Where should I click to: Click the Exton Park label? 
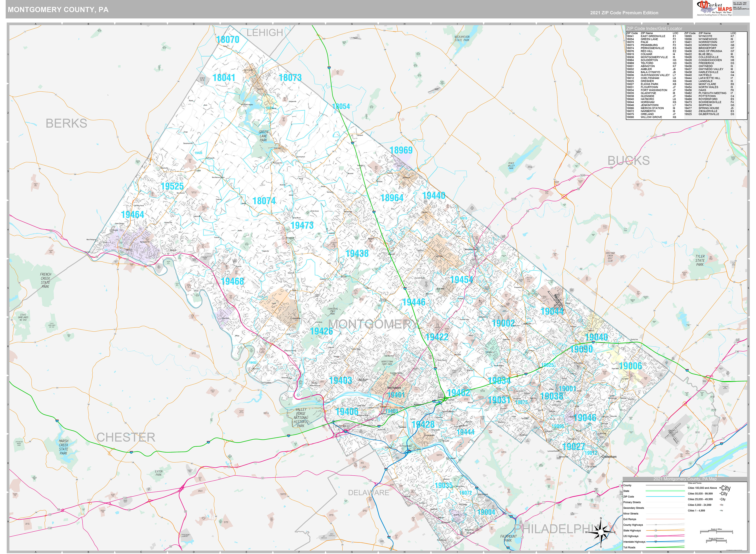pyautogui.click(x=159, y=473)
